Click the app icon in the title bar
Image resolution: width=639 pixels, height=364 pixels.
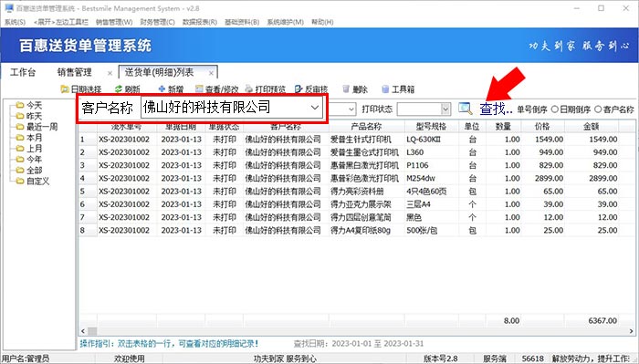9,8
